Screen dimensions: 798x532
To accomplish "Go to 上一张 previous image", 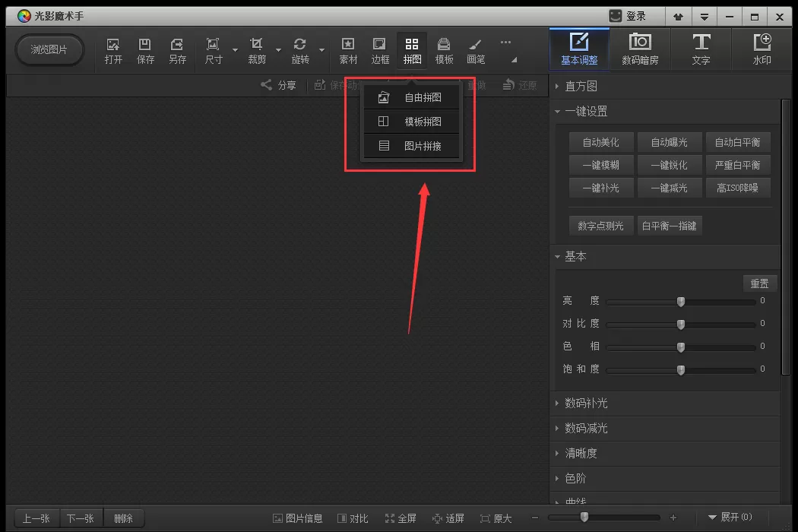I will [x=36, y=518].
